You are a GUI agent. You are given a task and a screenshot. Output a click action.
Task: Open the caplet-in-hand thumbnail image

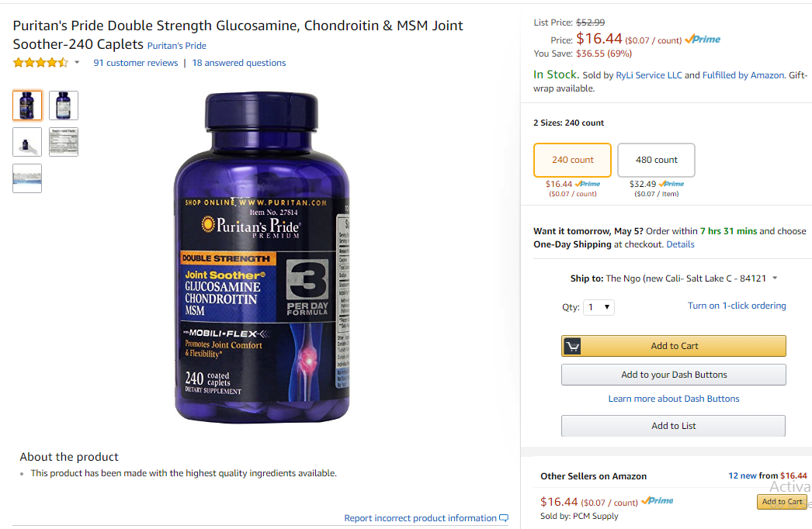point(27,142)
